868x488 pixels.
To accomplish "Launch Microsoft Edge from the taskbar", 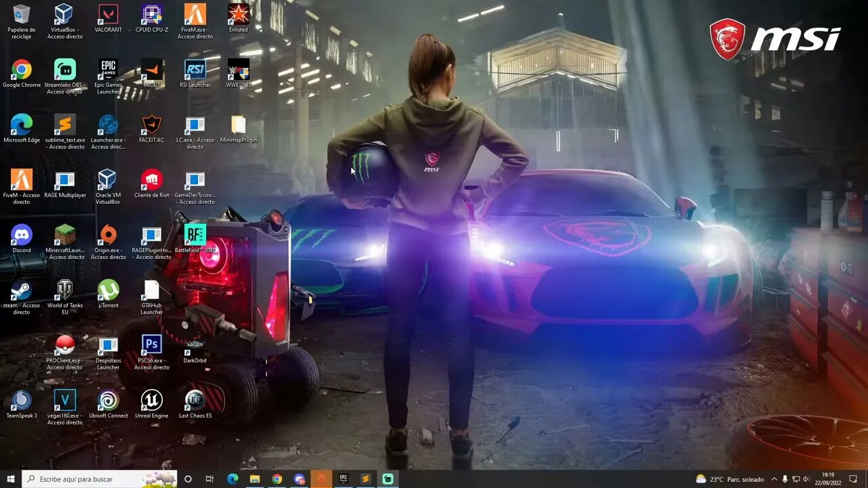I will [233, 479].
